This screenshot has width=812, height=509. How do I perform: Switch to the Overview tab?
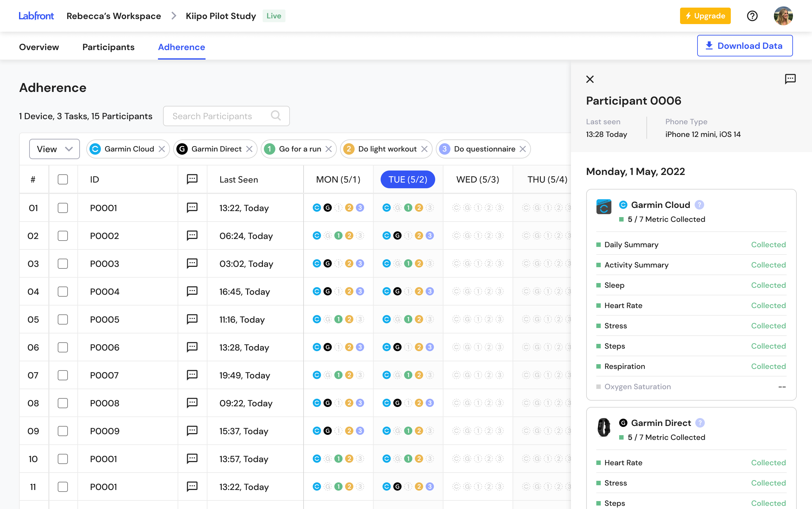tap(39, 47)
